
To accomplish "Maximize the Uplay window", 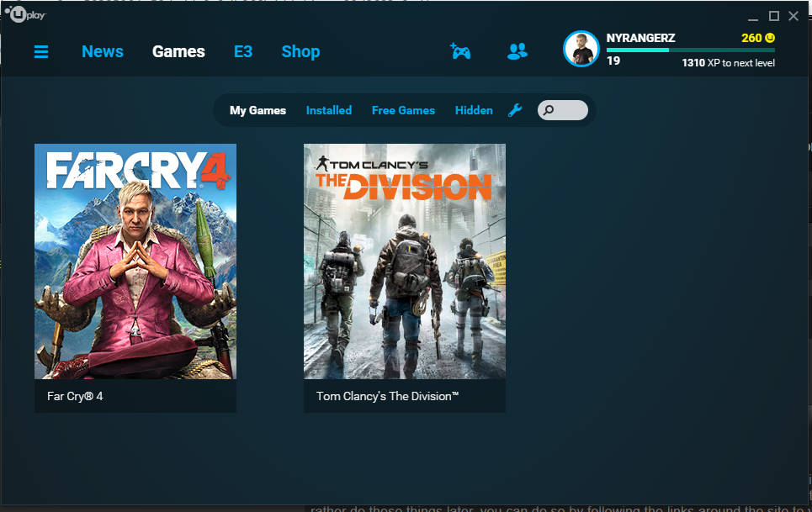I will click(x=773, y=16).
